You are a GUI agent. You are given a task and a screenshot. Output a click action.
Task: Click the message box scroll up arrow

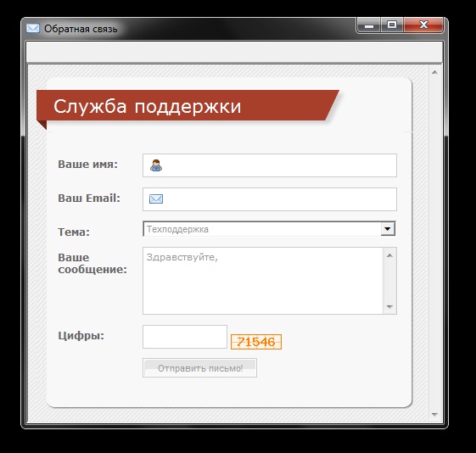click(x=389, y=255)
